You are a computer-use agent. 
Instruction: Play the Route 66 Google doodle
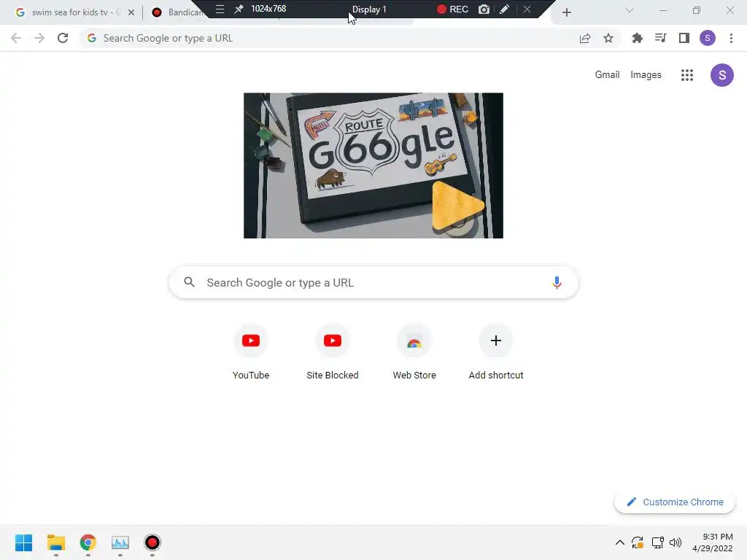pos(458,206)
